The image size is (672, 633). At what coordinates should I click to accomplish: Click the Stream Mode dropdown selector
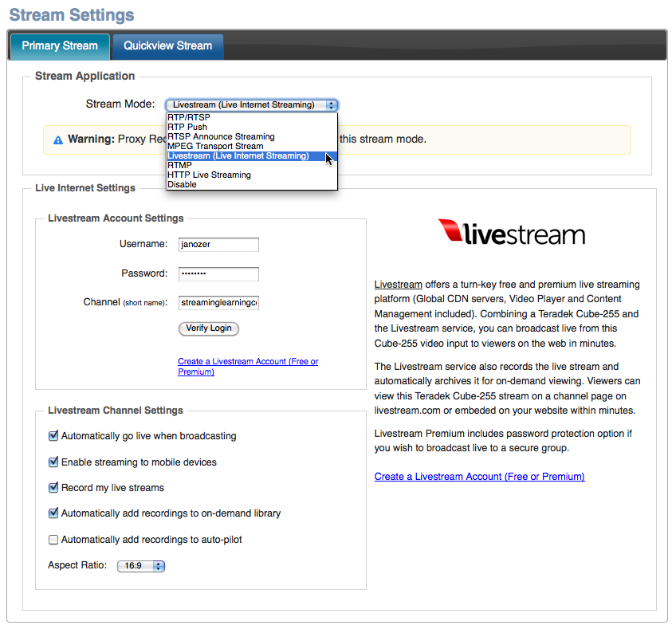click(252, 104)
